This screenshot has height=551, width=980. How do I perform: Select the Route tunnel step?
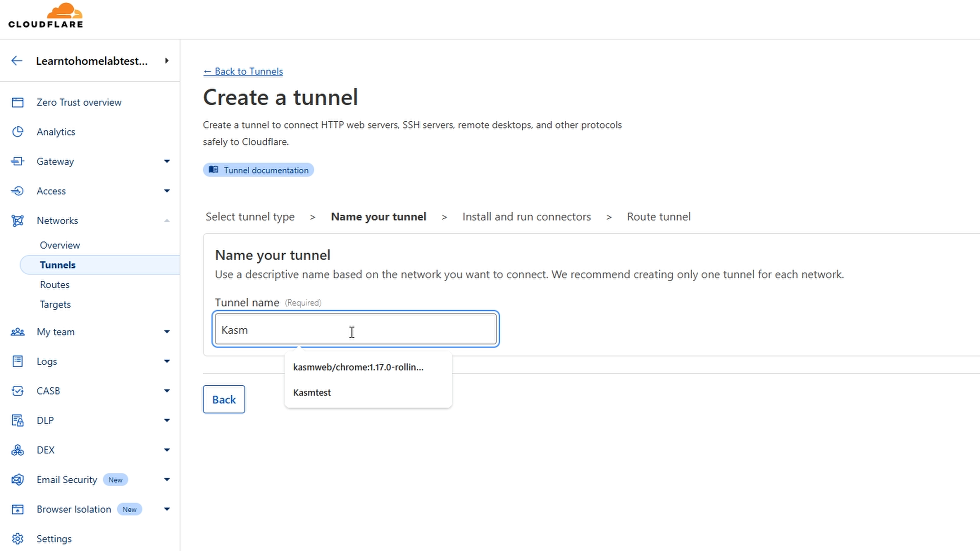click(x=658, y=217)
